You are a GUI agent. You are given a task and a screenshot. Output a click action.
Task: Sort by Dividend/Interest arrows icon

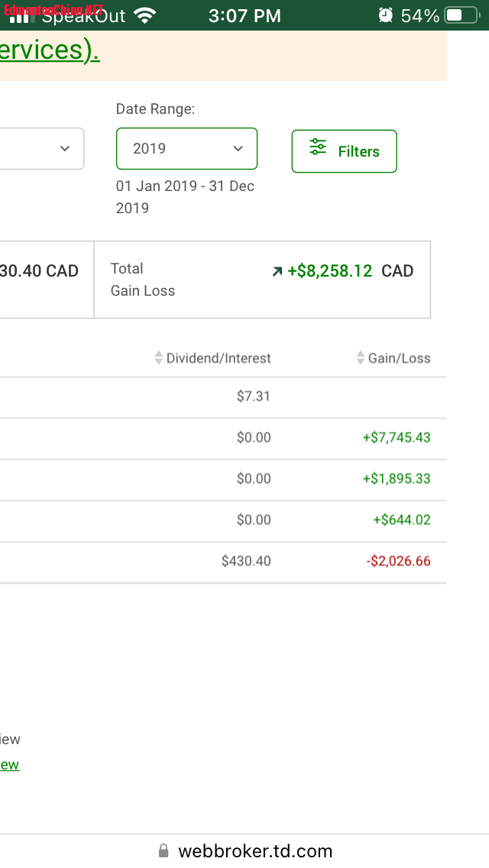[159, 358]
